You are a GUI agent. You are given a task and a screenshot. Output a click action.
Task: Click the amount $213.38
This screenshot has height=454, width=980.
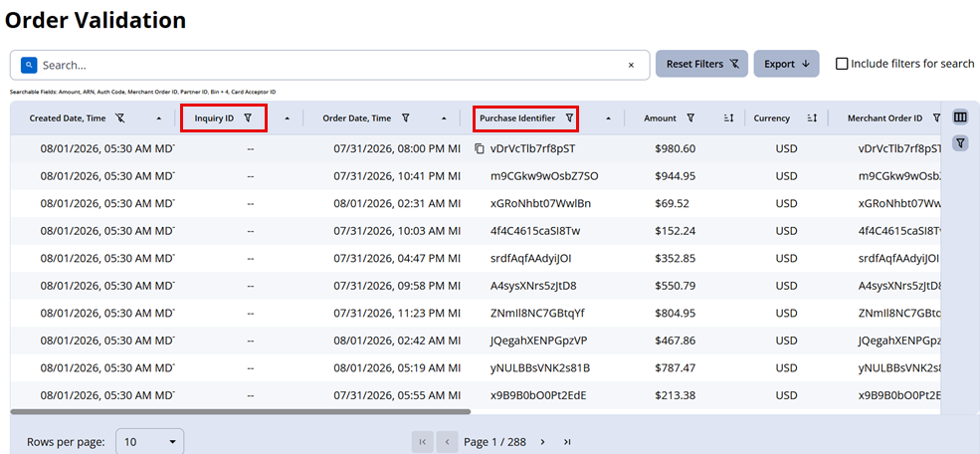[x=676, y=396]
